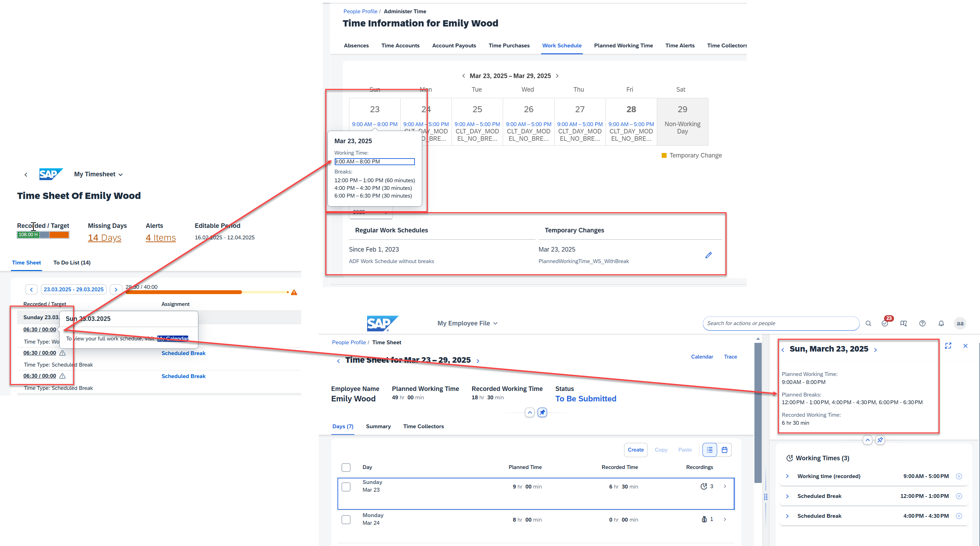The image size is (980, 546).
Task: Click the orange warning triangle by progress bar
Action: (294, 292)
